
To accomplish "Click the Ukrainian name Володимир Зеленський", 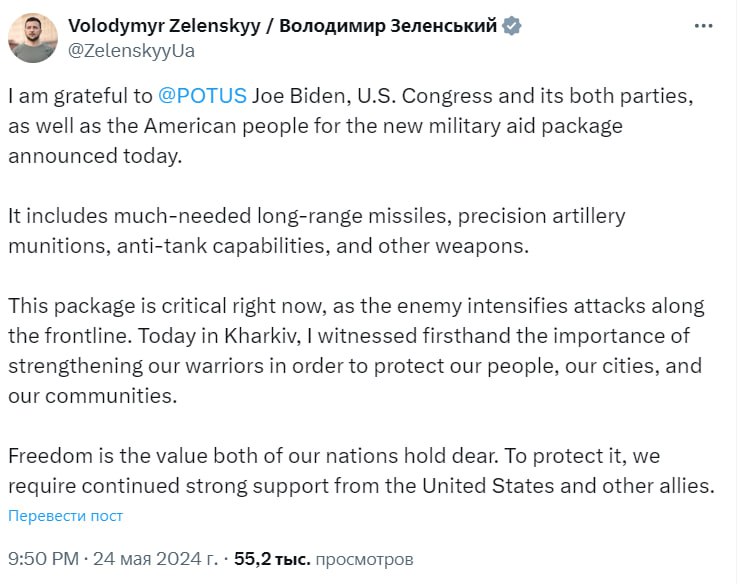I will pyautogui.click(x=388, y=26).
